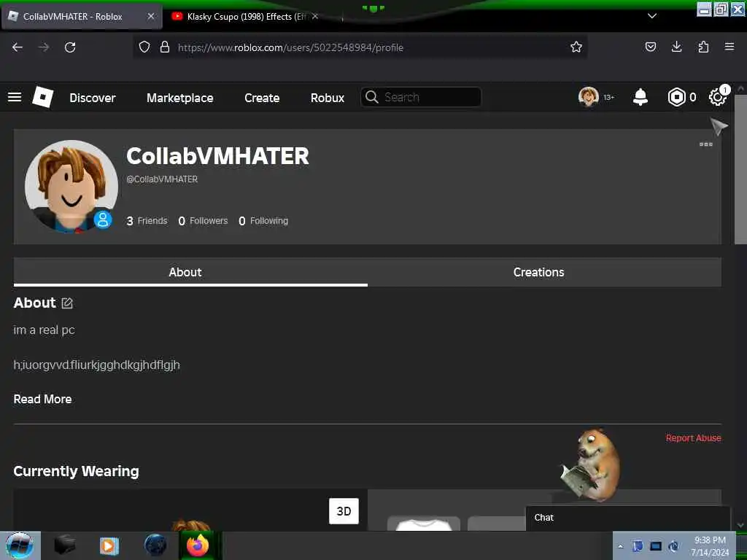Open the Create menu item
This screenshot has width=747, height=560.
pyautogui.click(x=262, y=98)
